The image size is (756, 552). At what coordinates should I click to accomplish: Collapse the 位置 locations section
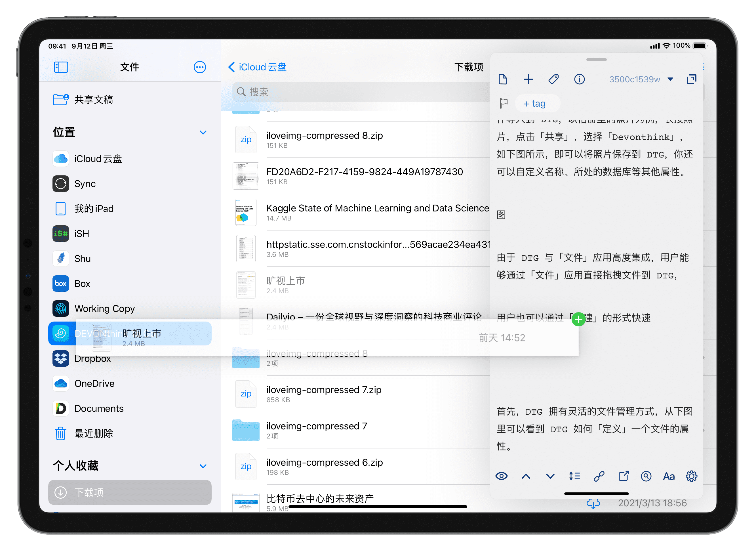[203, 132]
